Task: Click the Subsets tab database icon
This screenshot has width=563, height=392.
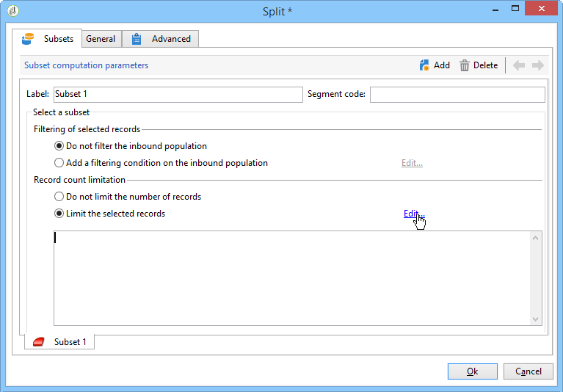Action: click(x=28, y=39)
